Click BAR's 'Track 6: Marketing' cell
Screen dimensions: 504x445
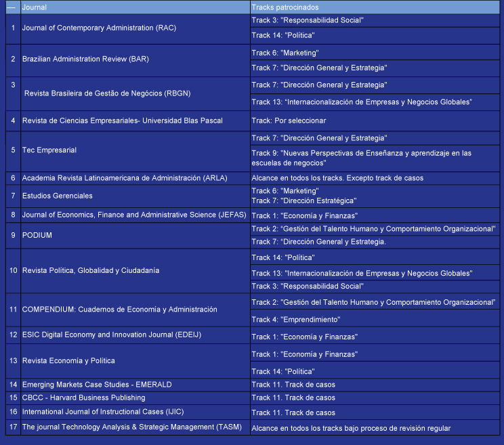tap(375, 52)
